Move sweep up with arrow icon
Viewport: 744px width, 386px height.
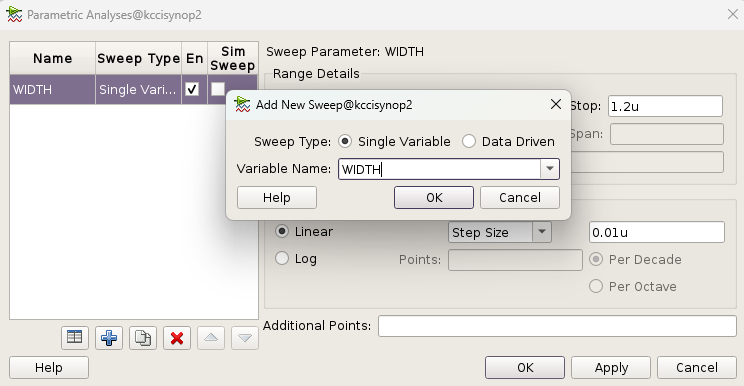(x=211, y=338)
